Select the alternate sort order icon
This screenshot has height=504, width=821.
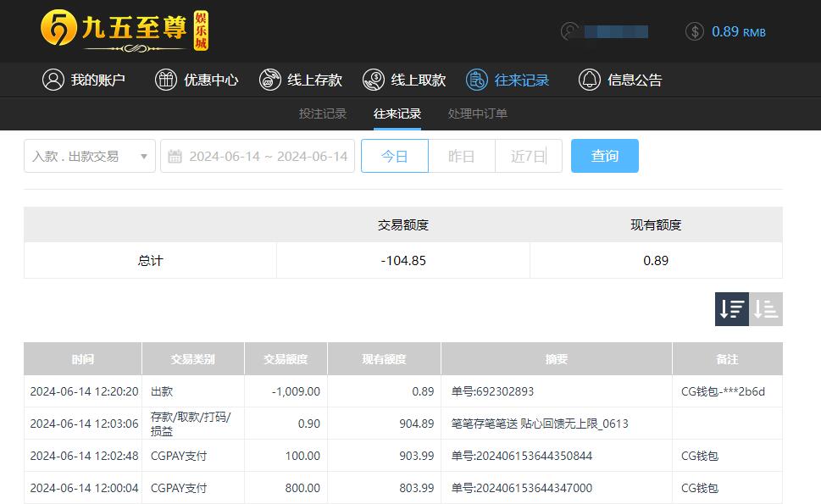click(765, 309)
